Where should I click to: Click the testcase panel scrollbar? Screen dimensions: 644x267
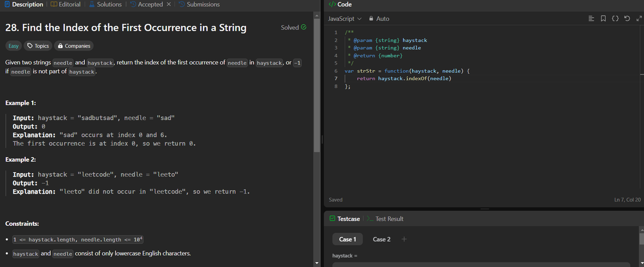(x=641, y=239)
